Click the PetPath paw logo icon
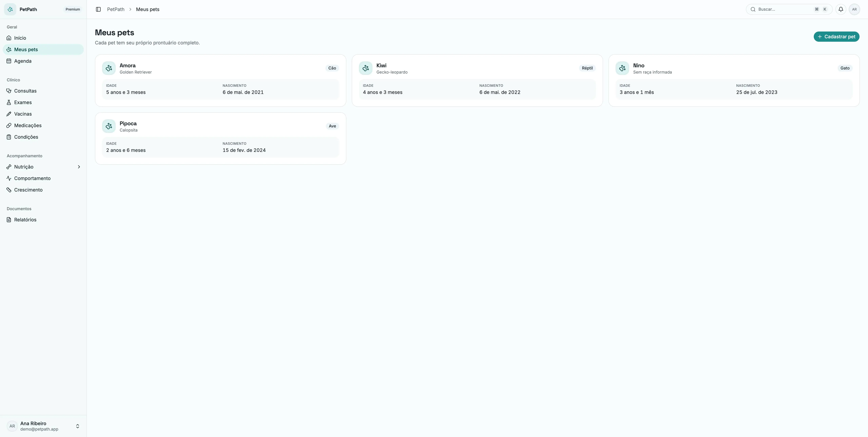The width and height of the screenshot is (868, 437). click(x=10, y=9)
